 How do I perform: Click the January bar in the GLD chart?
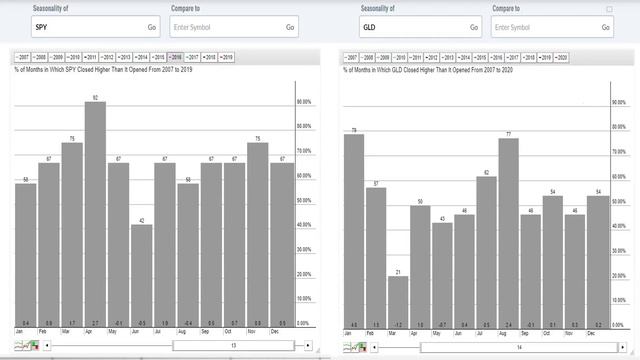(354, 231)
